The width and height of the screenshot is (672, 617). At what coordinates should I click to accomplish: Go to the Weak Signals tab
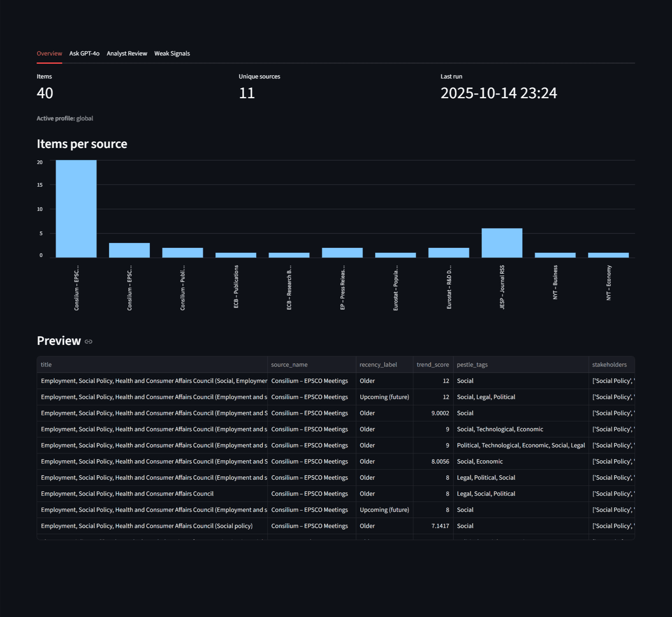pos(172,53)
